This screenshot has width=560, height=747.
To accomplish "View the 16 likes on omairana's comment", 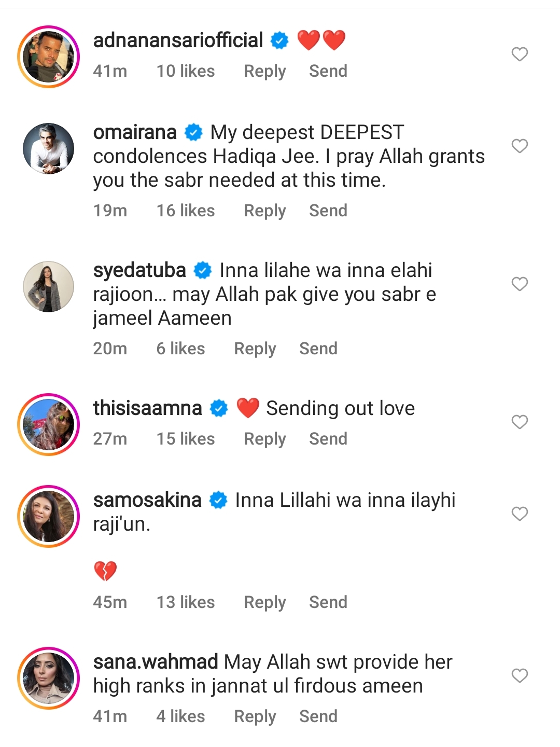I will (186, 211).
